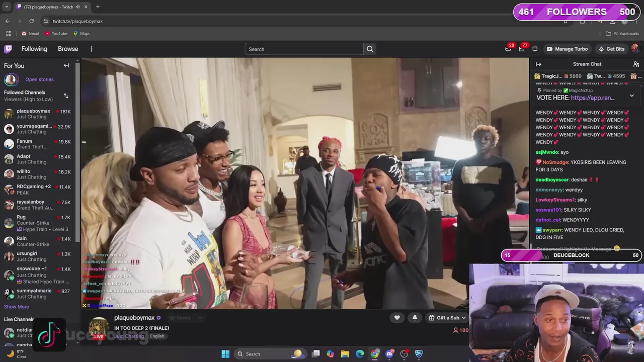This screenshot has height=362, width=644.
Task: Open Microsoft Edge from the taskbar
Action: (x=360, y=354)
